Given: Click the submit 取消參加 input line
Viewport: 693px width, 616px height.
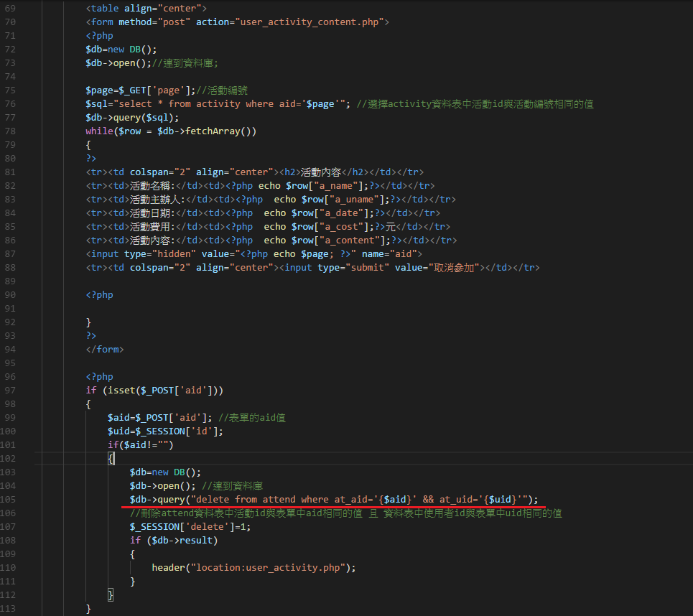Looking at the screenshot, I should click(312, 268).
